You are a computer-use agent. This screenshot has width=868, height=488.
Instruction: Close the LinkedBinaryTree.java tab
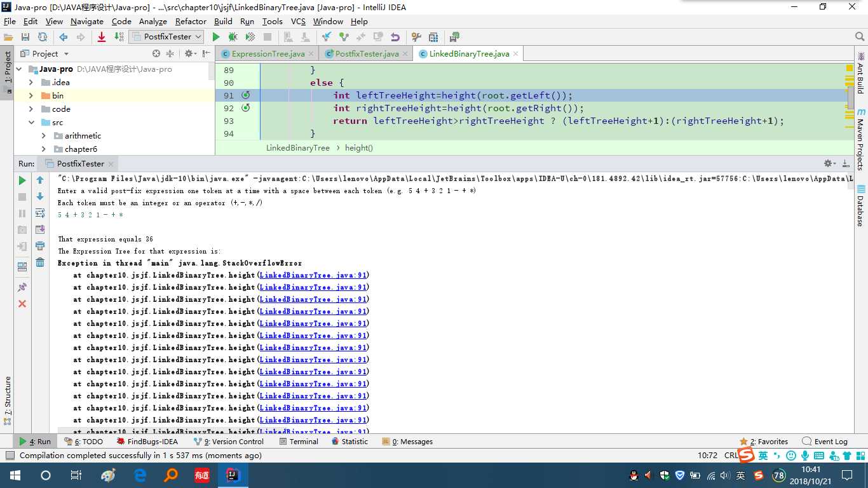[x=516, y=54]
